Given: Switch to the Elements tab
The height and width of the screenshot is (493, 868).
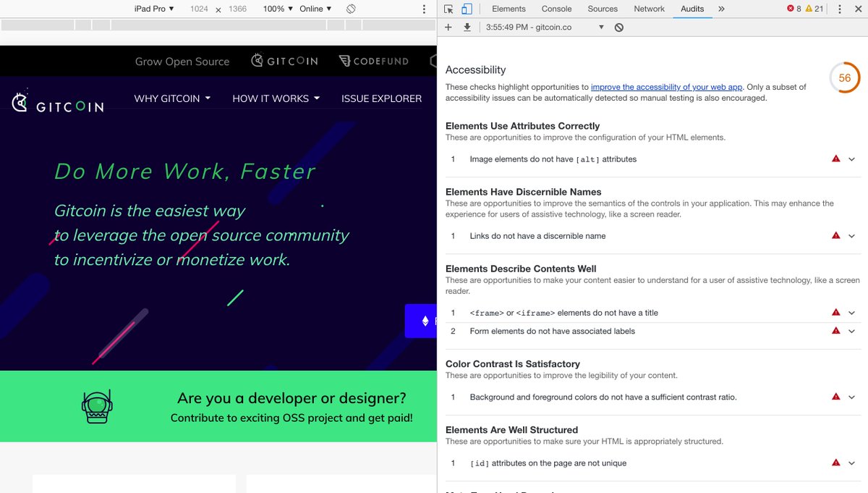Looking at the screenshot, I should pos(509,9).
